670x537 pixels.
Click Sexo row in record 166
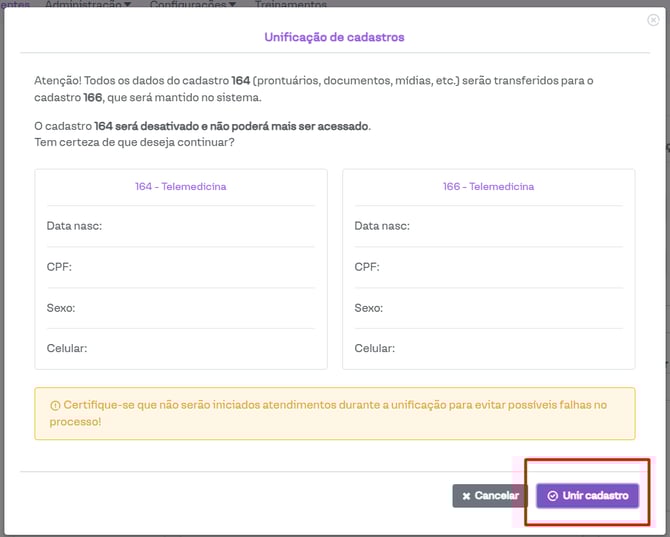click(x=488, y=308)
